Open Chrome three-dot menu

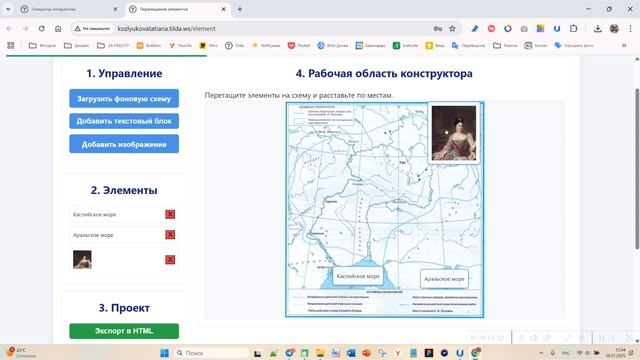[x=631, y=29]
